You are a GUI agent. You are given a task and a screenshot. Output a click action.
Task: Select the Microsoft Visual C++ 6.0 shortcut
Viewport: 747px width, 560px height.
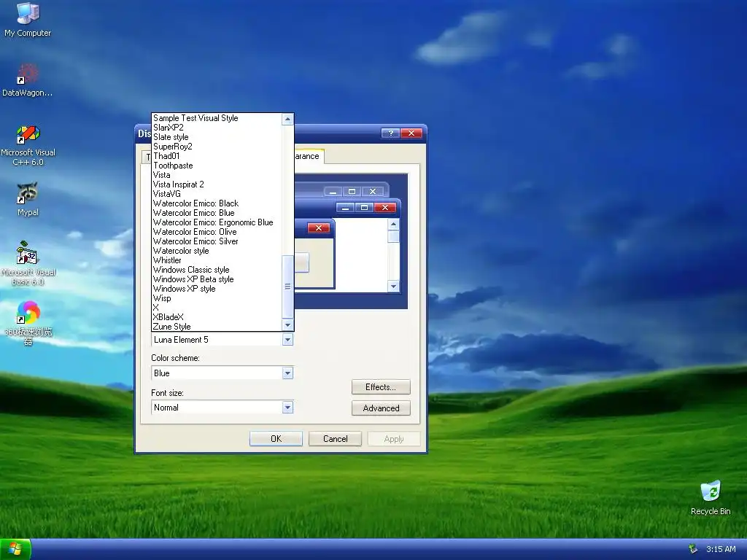(x=28, y=145)
